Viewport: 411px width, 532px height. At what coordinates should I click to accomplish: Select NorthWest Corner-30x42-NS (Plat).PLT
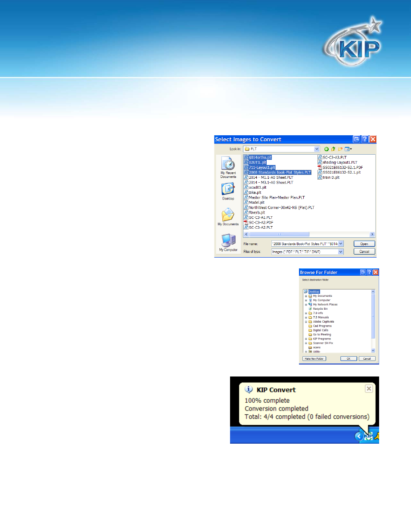[281, 208]
